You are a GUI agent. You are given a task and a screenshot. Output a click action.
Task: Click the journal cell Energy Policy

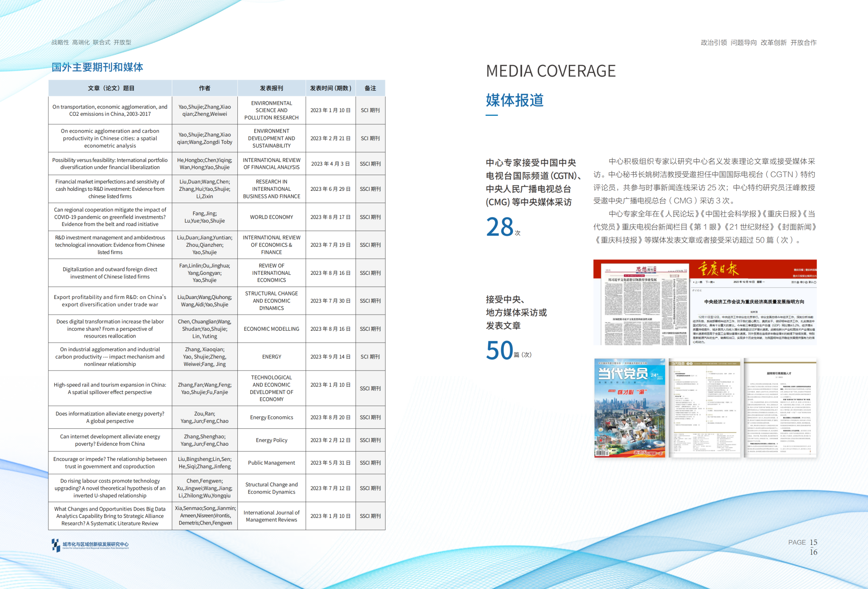point(271,441)
